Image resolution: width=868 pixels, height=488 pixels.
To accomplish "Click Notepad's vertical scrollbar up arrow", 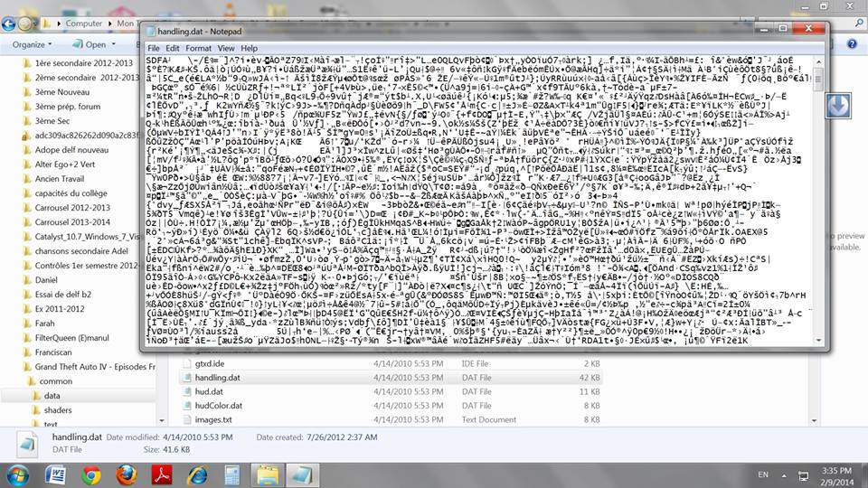I will pos(818,61).
